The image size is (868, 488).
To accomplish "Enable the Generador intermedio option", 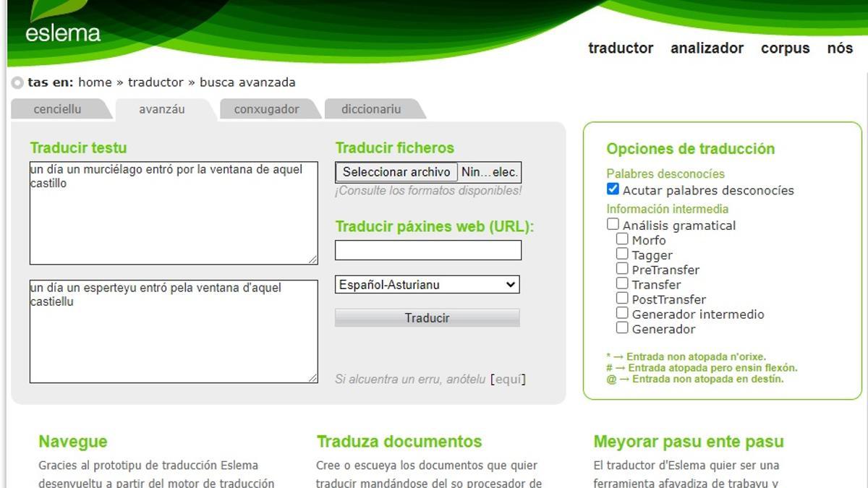I will point(622,312).
